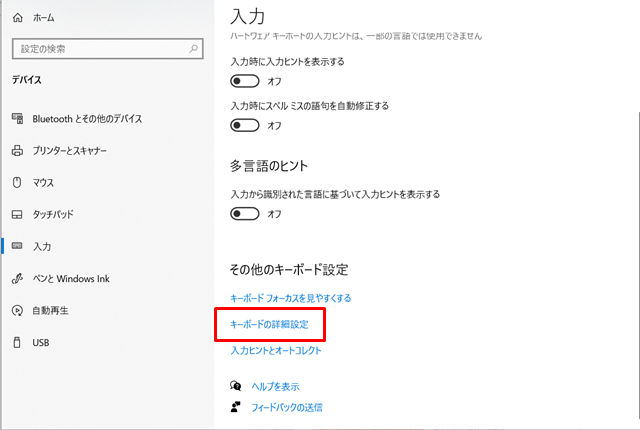
Task: Click the mouse icon in sidebar
Action: [17, 182]
